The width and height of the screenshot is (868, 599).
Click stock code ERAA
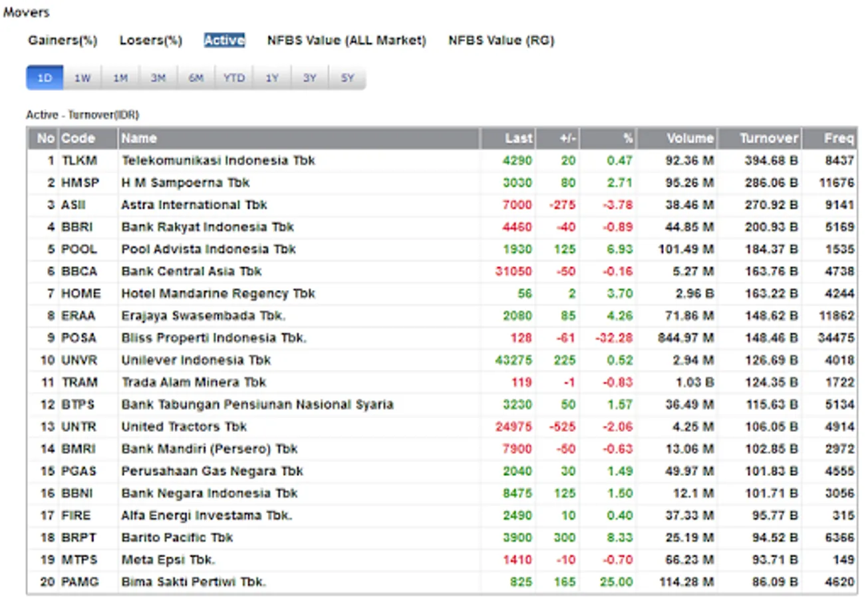78,315
